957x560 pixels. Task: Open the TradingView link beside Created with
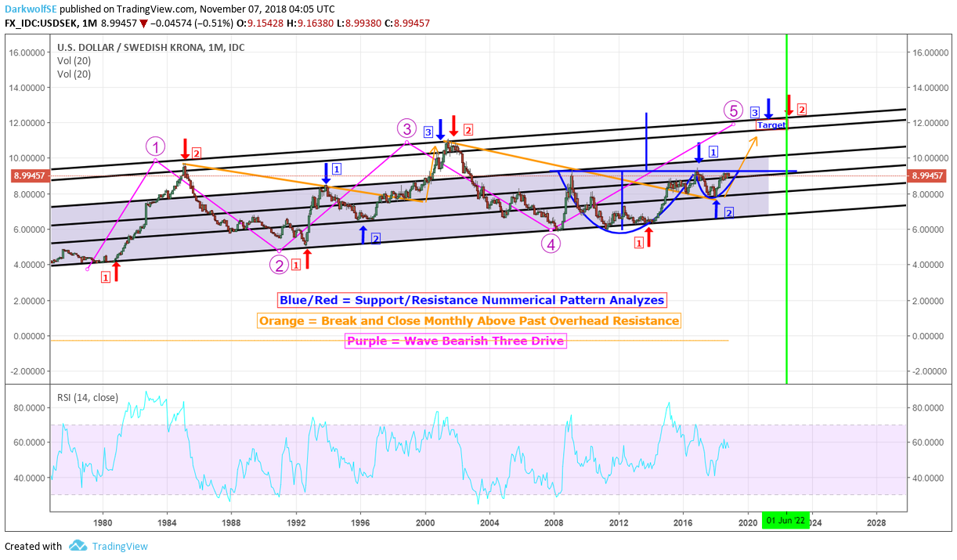coord(119,546)
